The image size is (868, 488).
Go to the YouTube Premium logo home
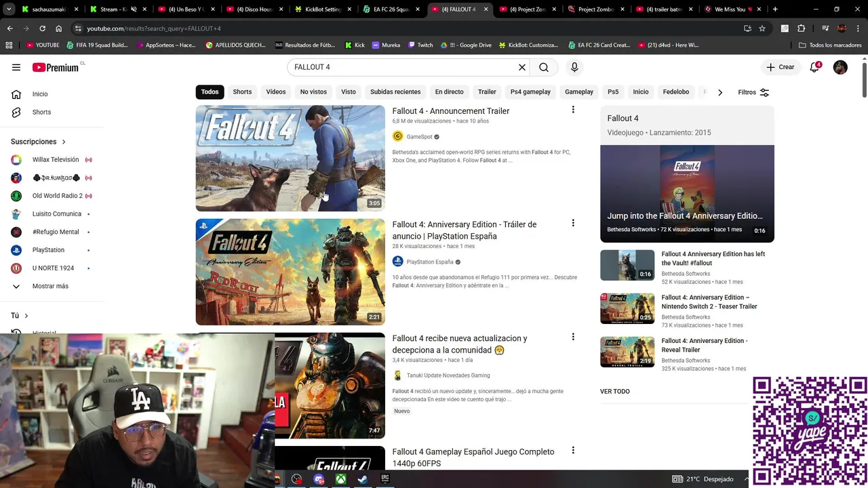coord(56,67)
